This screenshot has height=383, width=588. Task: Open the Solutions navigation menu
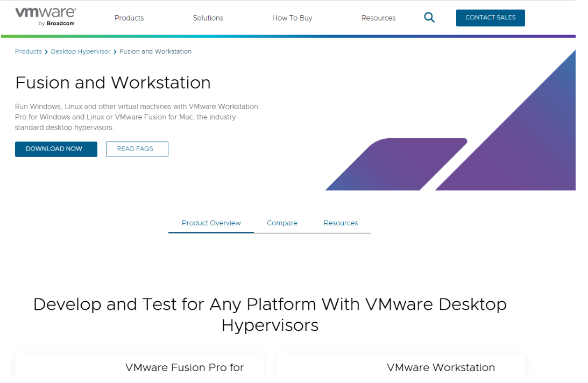coord(208,18)
